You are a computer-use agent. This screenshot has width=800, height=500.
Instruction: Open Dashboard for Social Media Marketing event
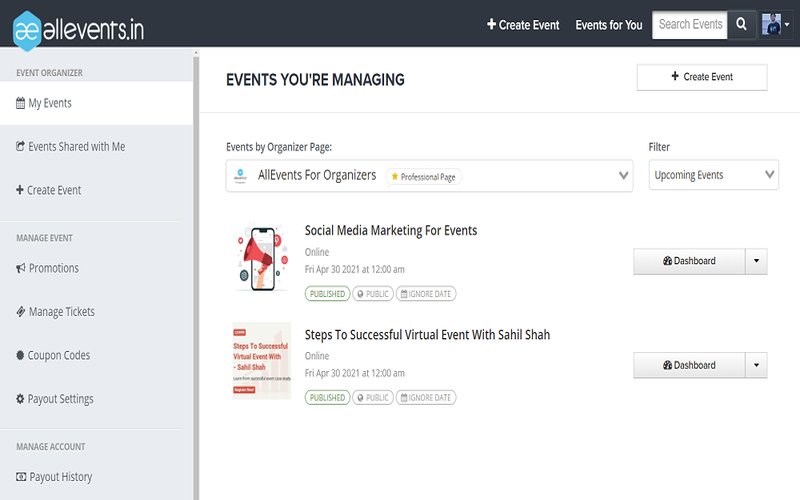pyautogui.click(x=689, y=261)
